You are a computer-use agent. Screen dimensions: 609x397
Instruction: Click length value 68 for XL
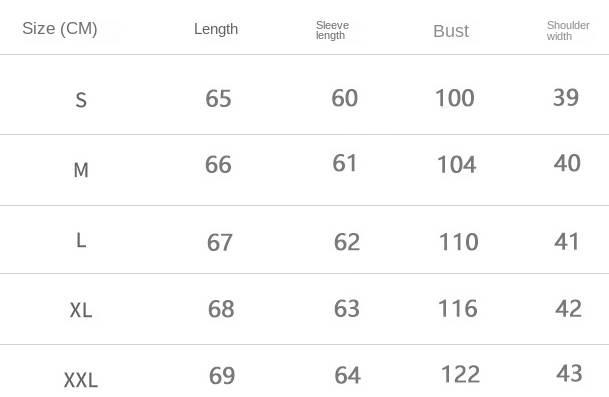point(221,309)
